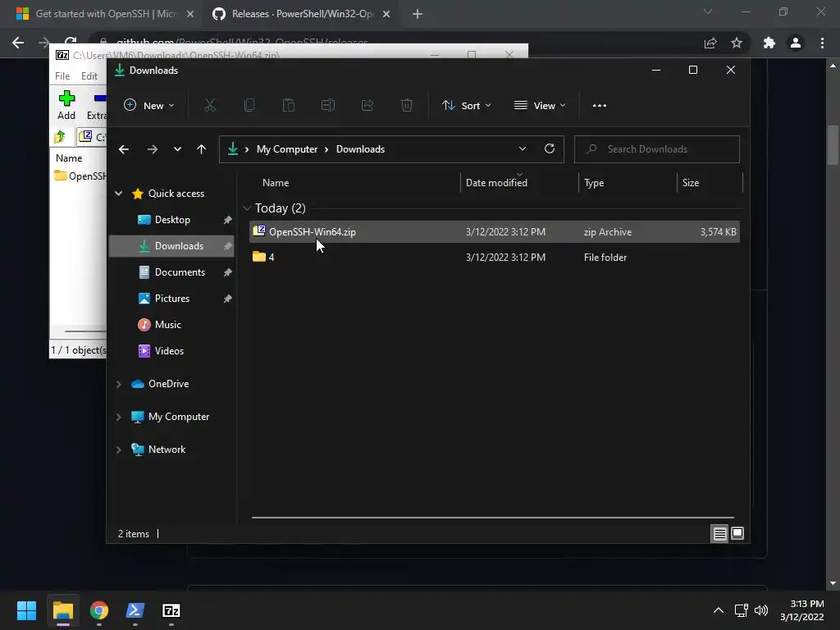This screenshot has width=840, height=630.
Task: Select Pictures in the navigation pane
Action: click(172, 299)
